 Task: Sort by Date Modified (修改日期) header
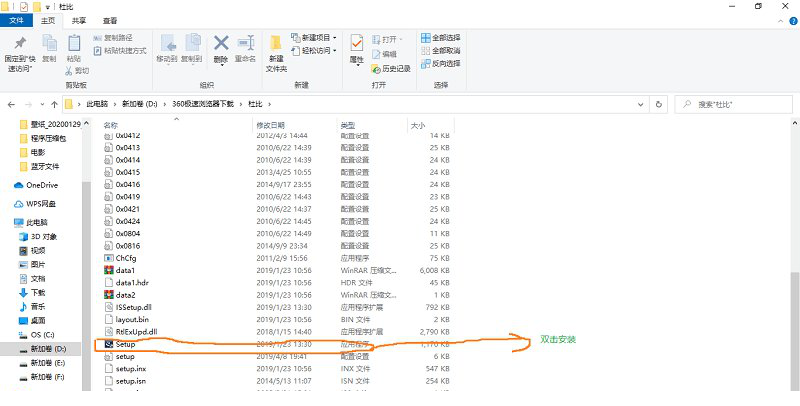click(270, 125)
